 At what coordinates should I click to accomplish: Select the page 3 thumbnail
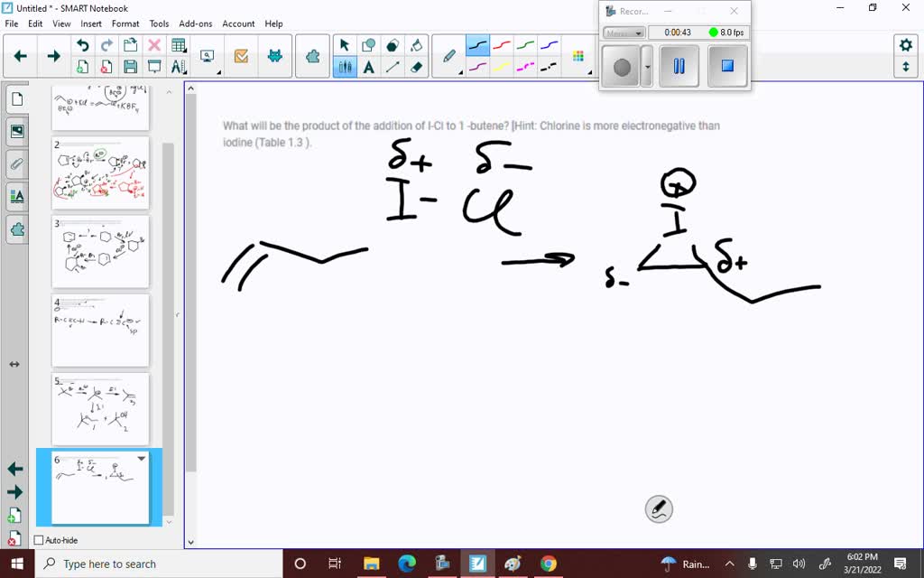[x=100, y=251]
